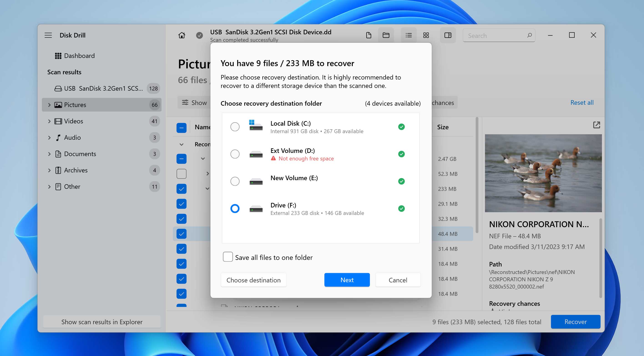Click the Show filter button

pyautogui.click(x=194, y=103)
